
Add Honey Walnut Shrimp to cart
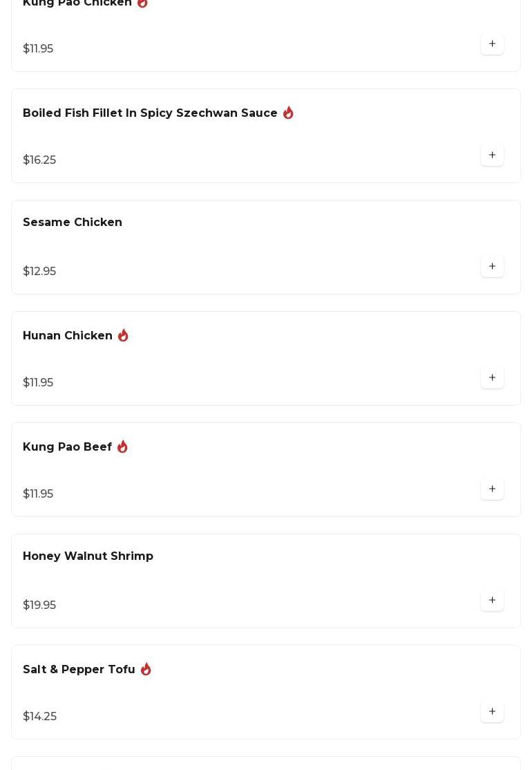click(x=492, y=601)
